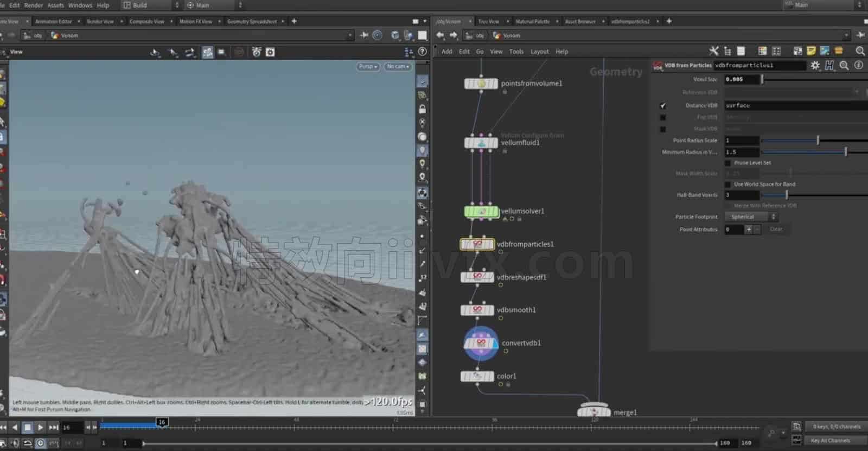This screenshot has height=451, width=868.
Task: Switch to the Geometry Spreadsheet tab
Action: 252,21
